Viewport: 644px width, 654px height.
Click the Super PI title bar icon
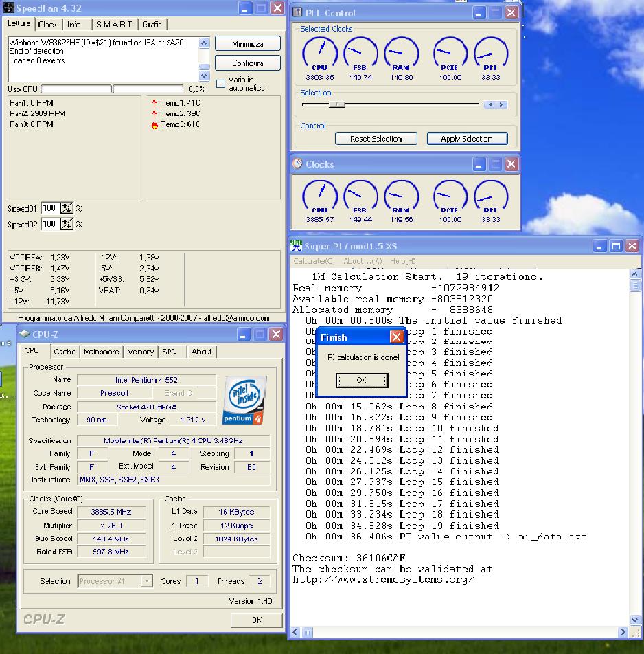[297, 246]
